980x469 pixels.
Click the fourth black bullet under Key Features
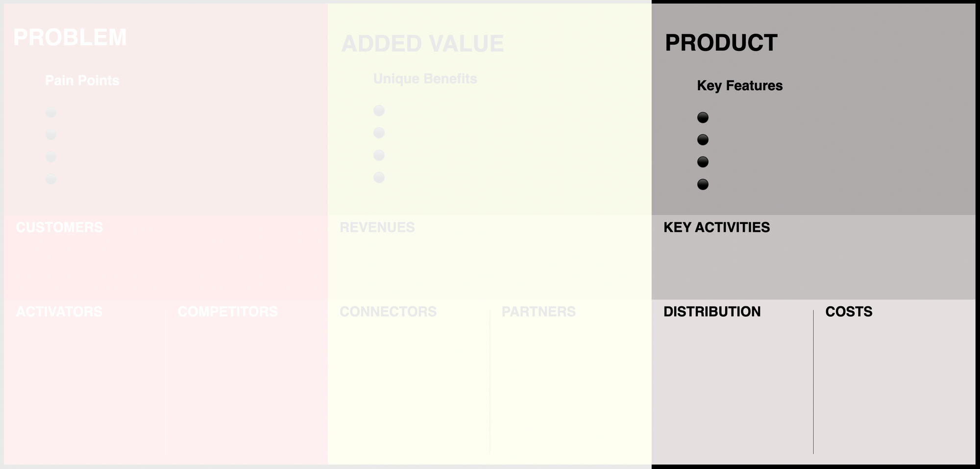(703, 184)
